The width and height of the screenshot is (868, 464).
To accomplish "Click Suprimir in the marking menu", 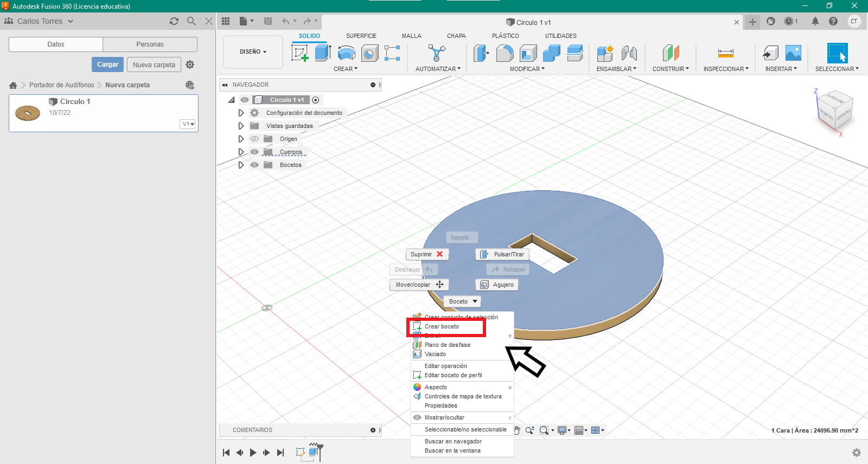I will pos(427,254).
